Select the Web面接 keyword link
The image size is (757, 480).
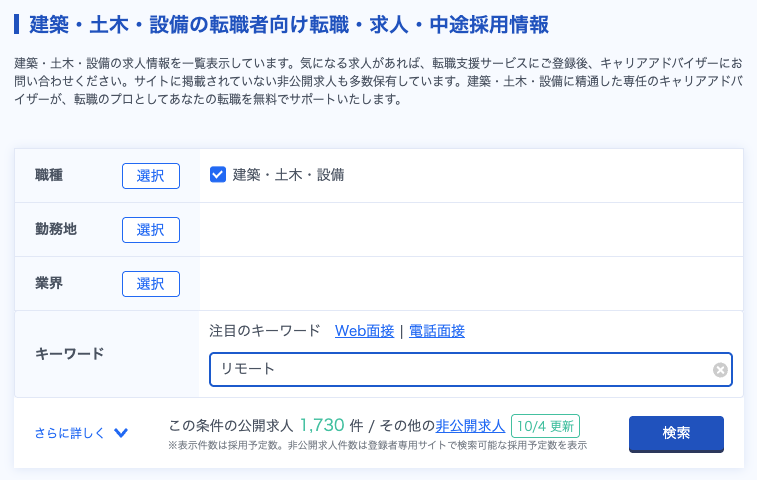point(364,331)
